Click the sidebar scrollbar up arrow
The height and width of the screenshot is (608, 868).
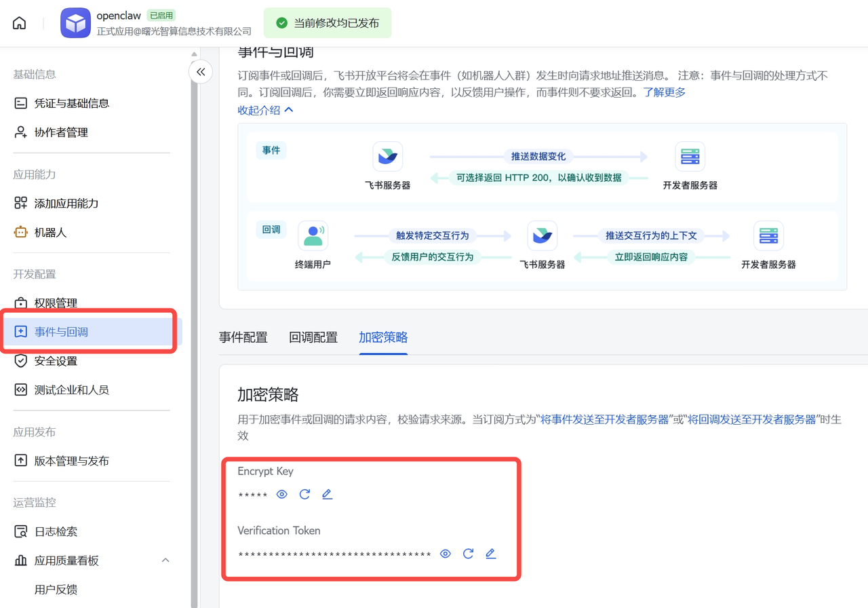point(194,54)
